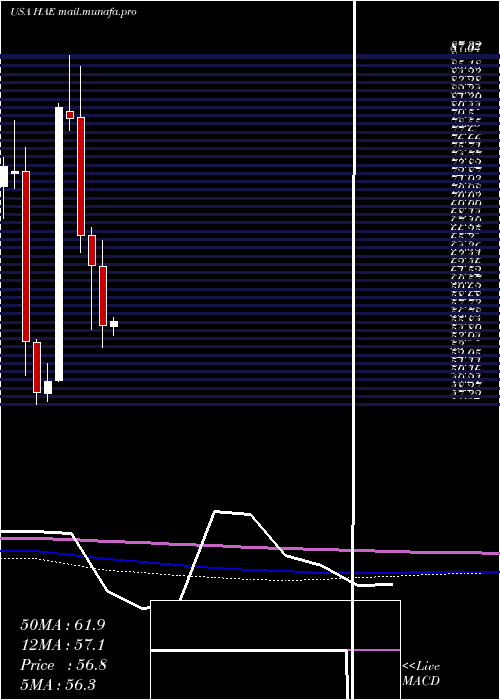
Task: Click the pink 50MA moving average line
Action: (x=250, y=546)
